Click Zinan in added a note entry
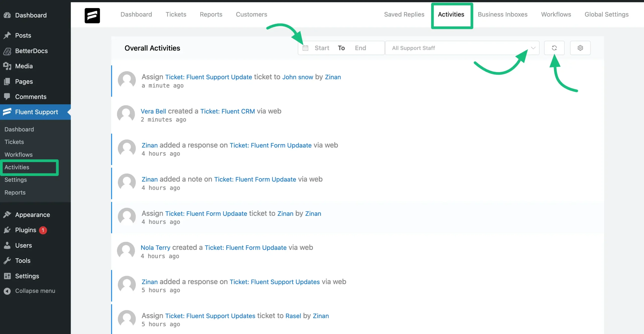644x334 pixels. (x=149, y=179)
